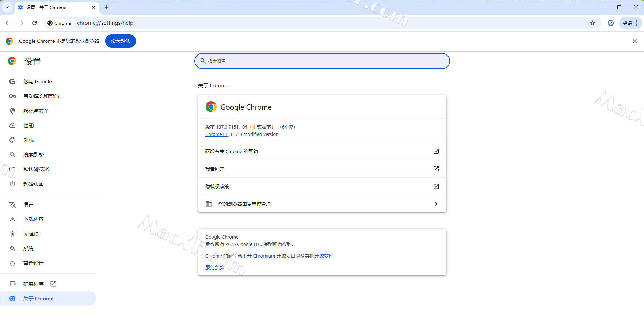Click the 语言 translate icon

click(12, 205)
